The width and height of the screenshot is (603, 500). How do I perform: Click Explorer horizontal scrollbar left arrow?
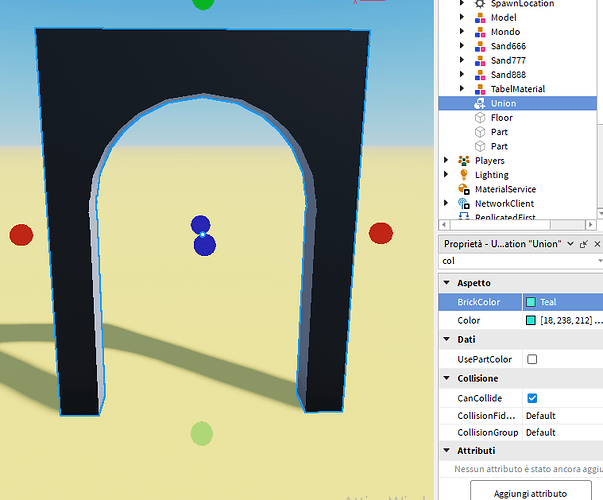coord(444,224)
